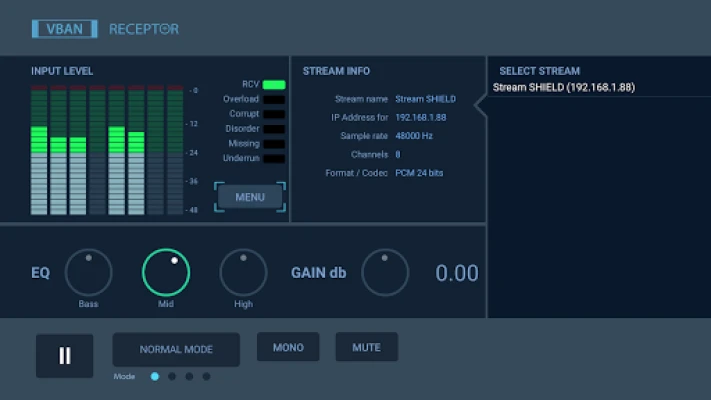Select the fourth Mode dot
711x400 pixels.
point(206,377)
